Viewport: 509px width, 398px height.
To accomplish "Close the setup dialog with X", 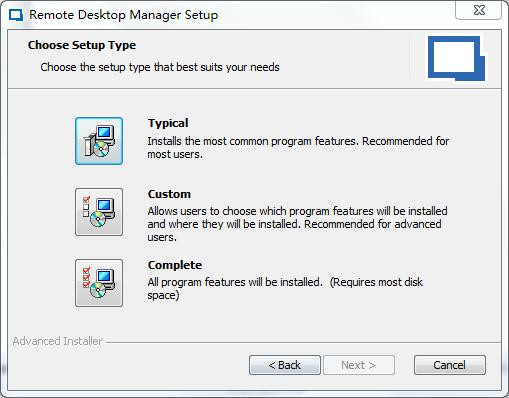I will pos(479,10).
